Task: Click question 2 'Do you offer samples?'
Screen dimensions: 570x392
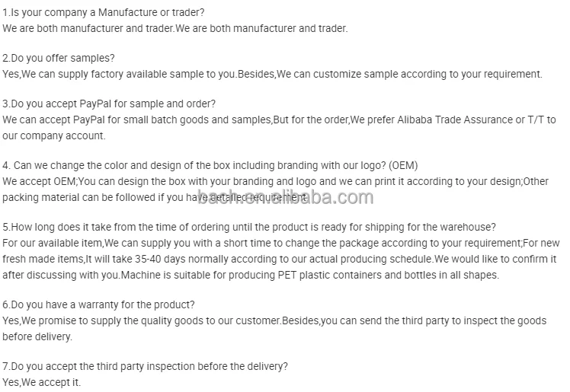Action: point(60,59)
